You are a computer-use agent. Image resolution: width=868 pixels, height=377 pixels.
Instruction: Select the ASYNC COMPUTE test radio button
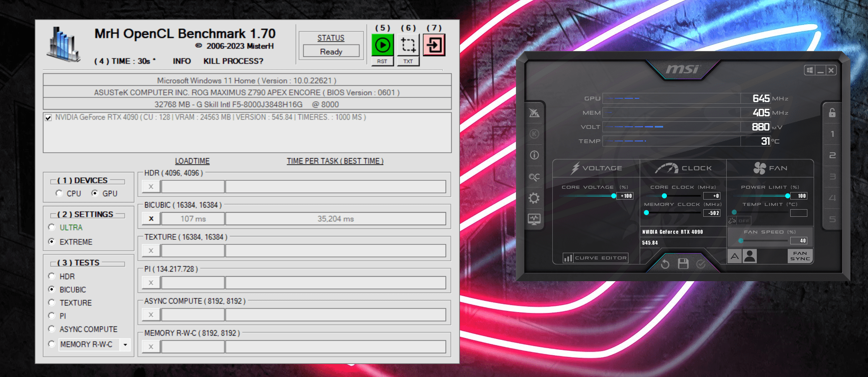52,329
